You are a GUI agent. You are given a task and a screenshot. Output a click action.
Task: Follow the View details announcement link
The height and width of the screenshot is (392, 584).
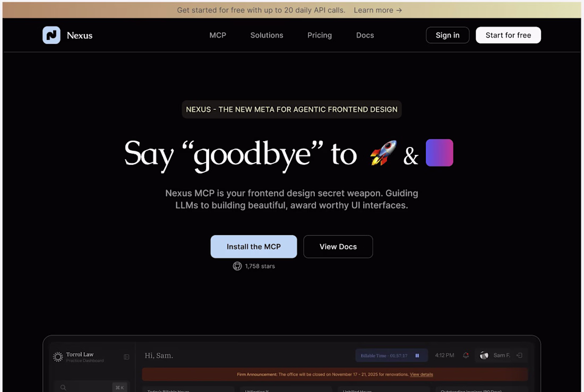(x=421, y=374)
